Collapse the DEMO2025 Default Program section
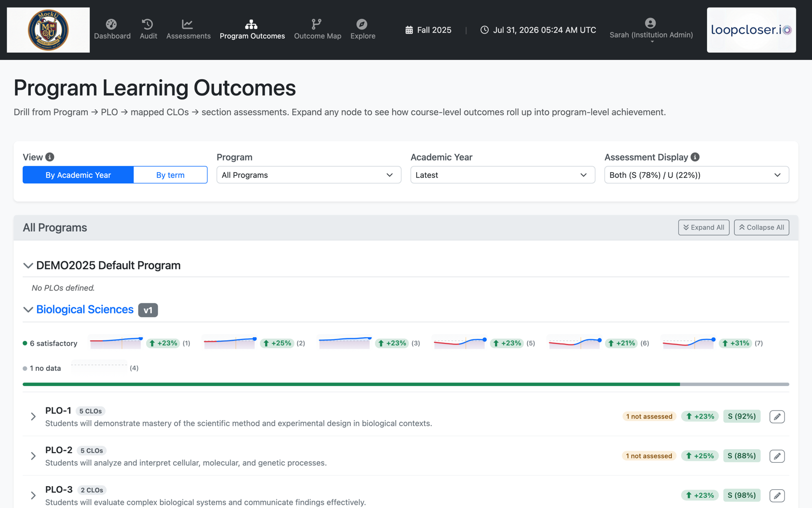Image resolution: width=812 pixels, height=508 pixels. [28, 266]
